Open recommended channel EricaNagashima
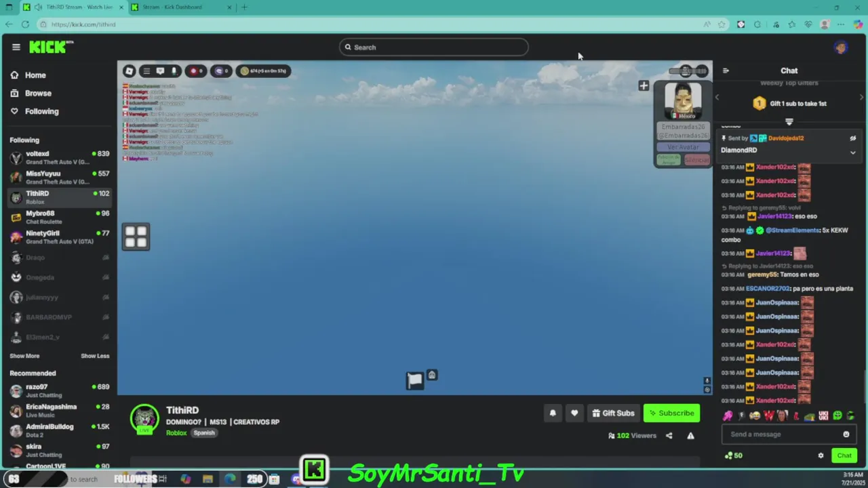 coord(60,410)
